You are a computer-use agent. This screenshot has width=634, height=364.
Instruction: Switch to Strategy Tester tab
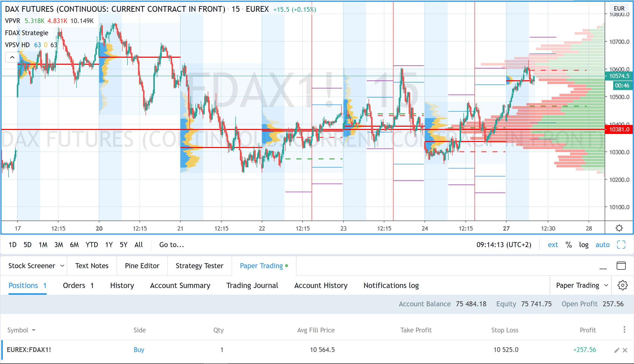[199, 266]
